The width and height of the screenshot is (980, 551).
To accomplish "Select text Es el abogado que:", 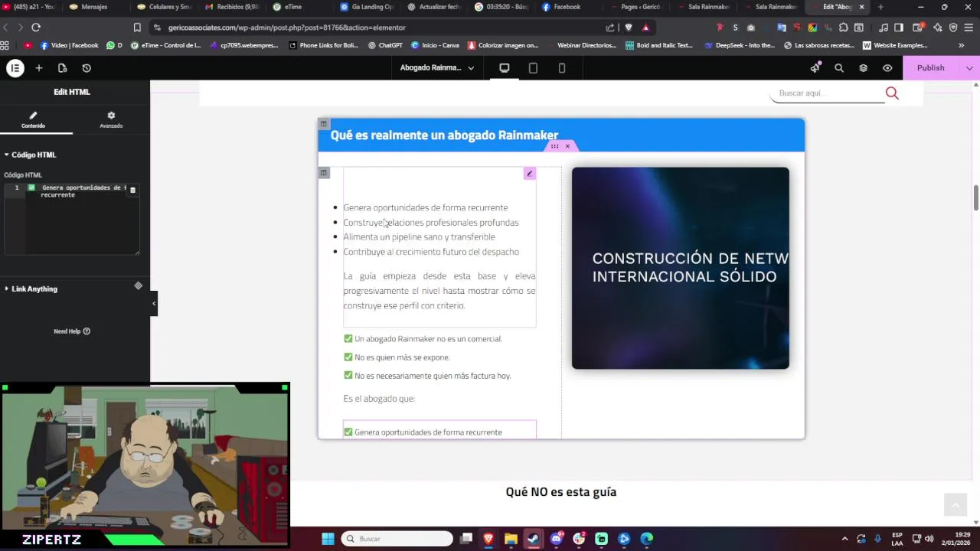I will click(379, 399).
